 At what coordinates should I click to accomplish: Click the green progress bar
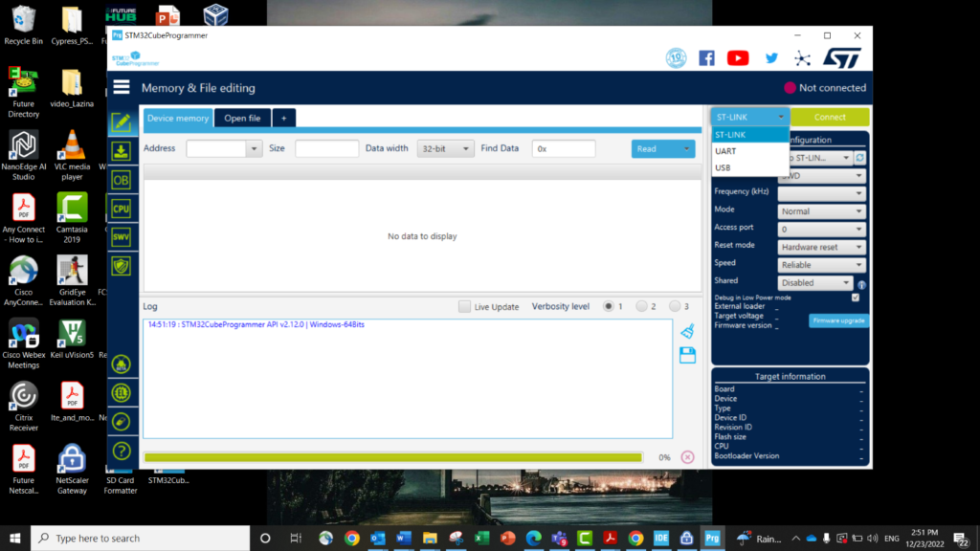pyautogui.click(x=392, y=457)
